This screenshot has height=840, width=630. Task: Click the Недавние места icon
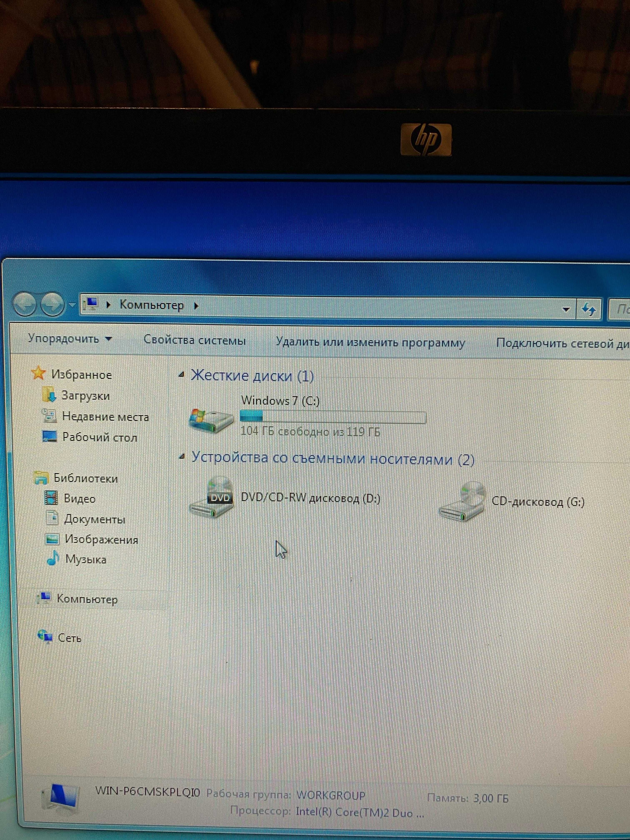tap(49, 416)
